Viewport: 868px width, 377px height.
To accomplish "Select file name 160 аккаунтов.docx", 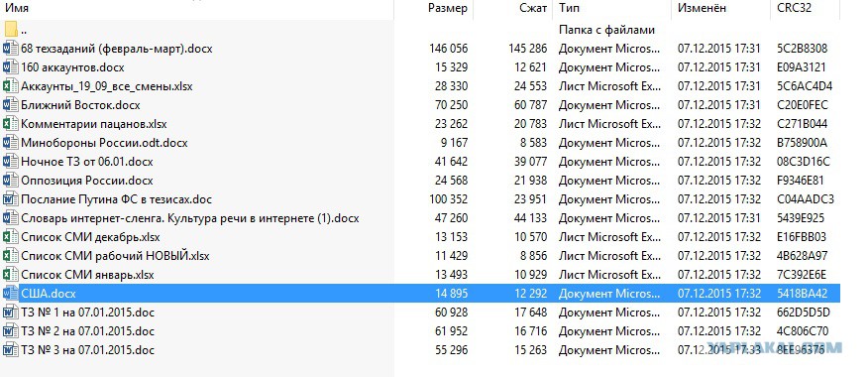I will [72, 67].
